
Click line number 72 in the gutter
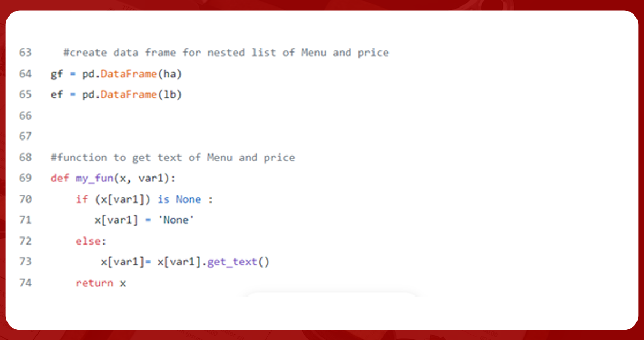coord(25,241)
